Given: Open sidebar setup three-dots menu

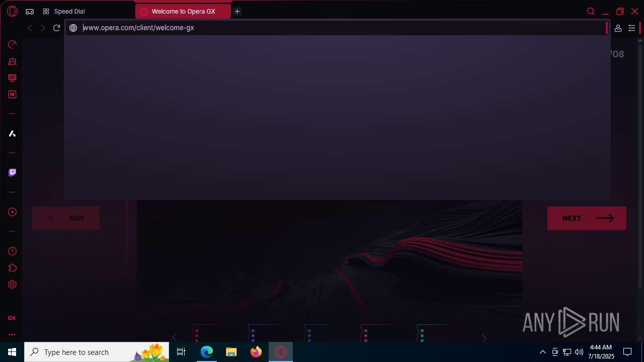Looking at the screenshot, I should (12, 334).
